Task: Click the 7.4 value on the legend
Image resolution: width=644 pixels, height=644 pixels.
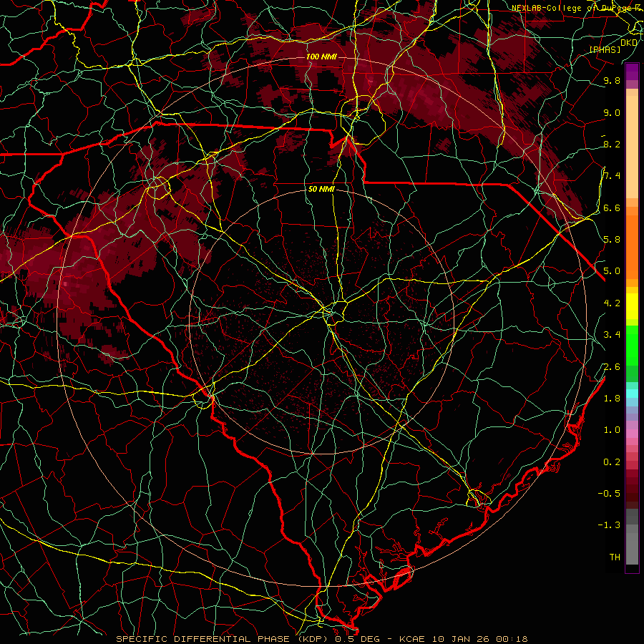Action: coord(612,176)
